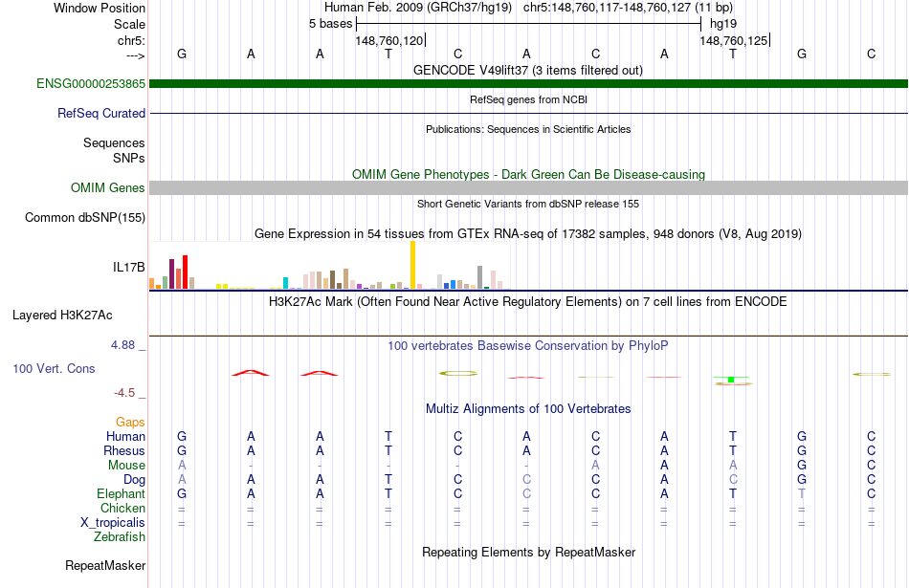Click the RepeatMasker track label
The height and width of the screenshot is (588, 909).
[105, 565]
